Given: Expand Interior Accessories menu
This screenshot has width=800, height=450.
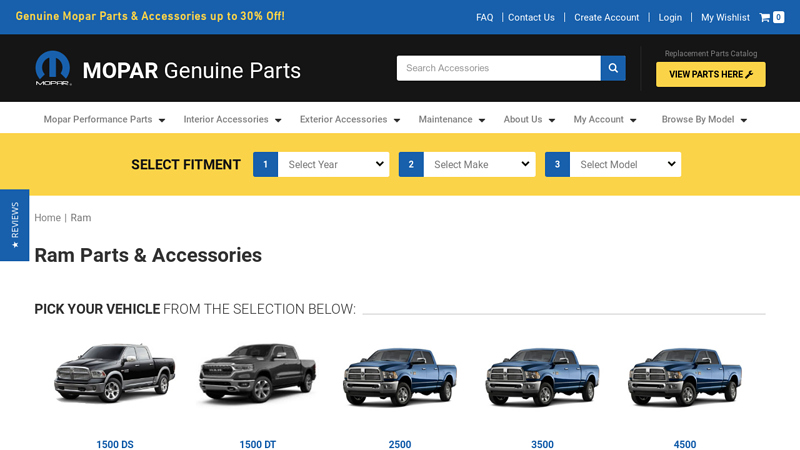Looking at the screenshot, I should tap(232, 119).
